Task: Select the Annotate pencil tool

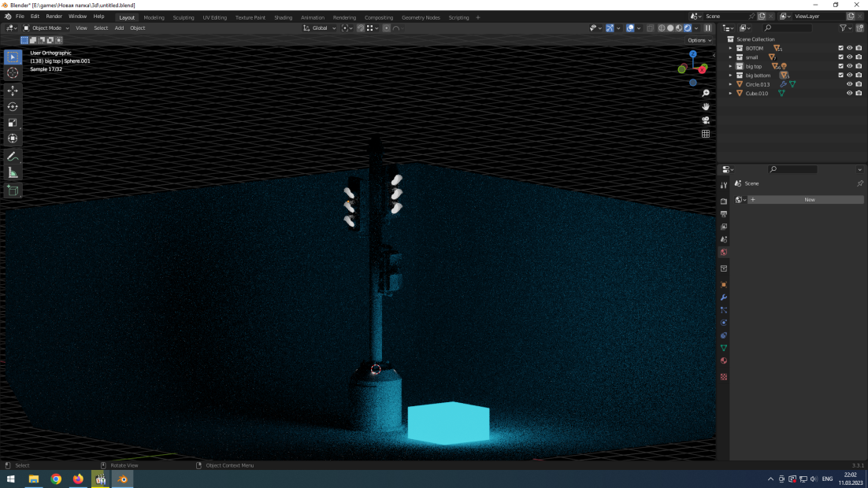Action: pos(13,156)
